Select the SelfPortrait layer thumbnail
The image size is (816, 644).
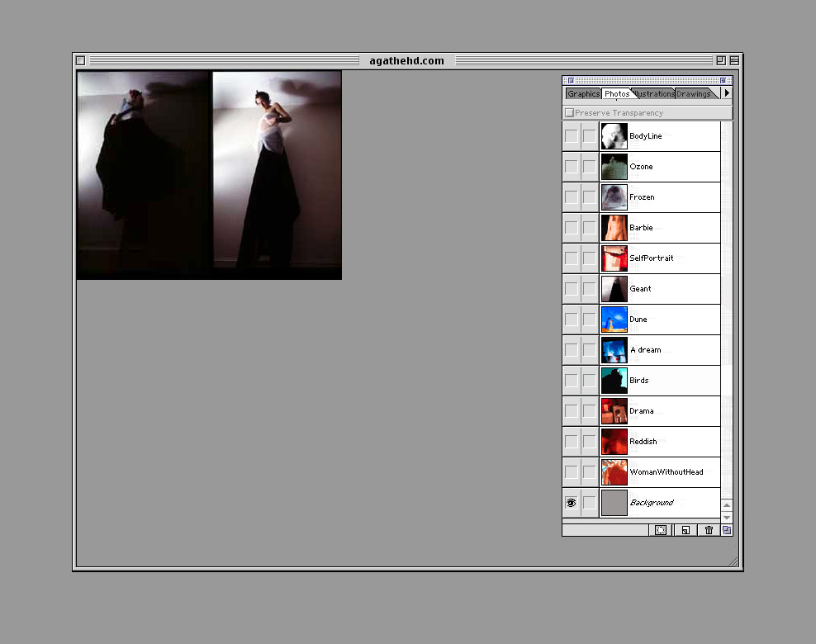[614, 258]
